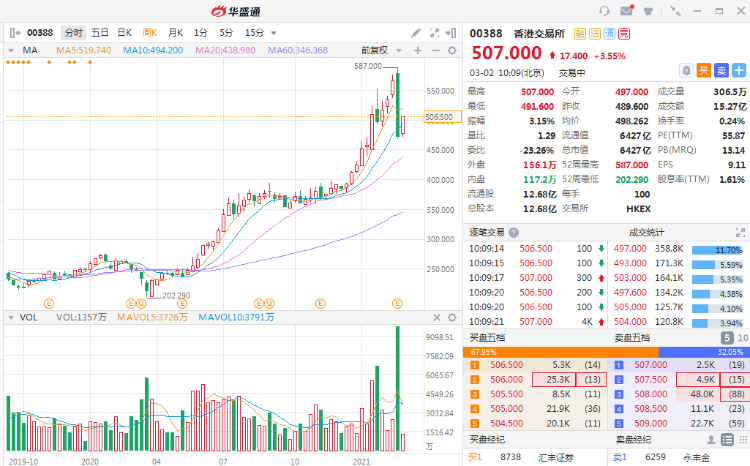Switch to 五日 five-day chart tab
The height and width of the screenshot is (466, 750).
pos(99,33)
